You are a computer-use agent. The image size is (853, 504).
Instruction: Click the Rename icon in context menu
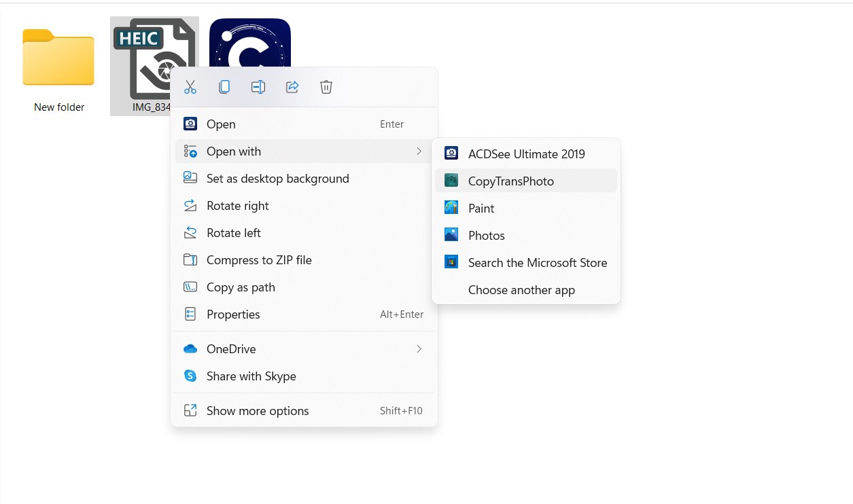(258, 87)
